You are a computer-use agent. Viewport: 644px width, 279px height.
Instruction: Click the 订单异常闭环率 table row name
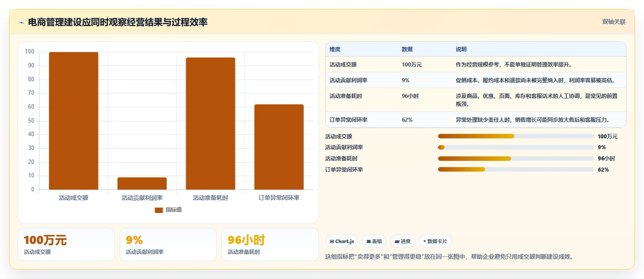(348, 120)
